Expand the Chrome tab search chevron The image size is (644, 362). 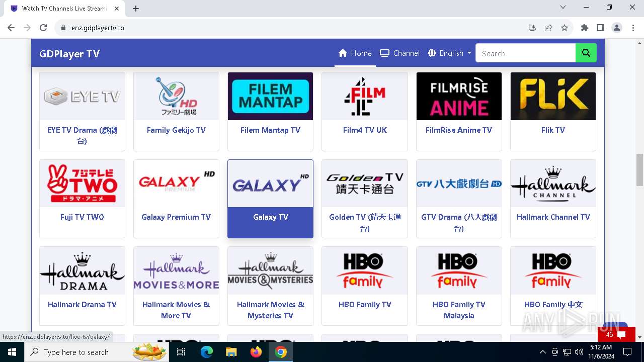click(x=562, y=7)
